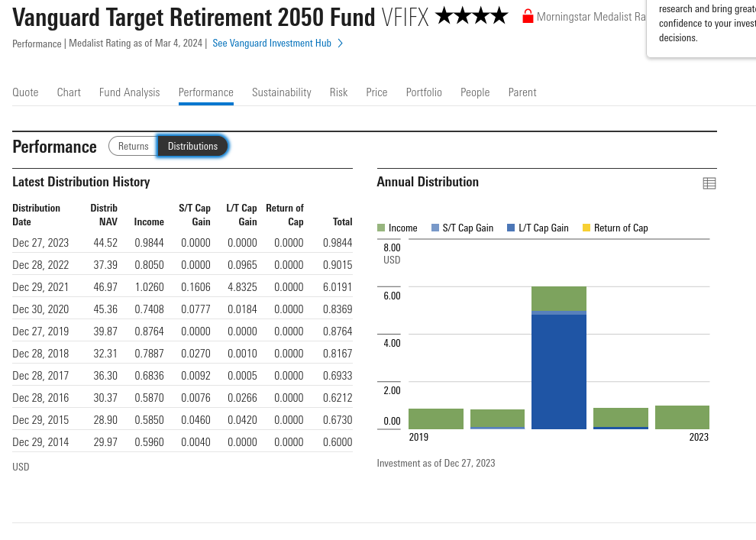The image size is (756, 540).
Task: Click the Dec 30, 2020 date cell
Action: click(x=40, y=309)
